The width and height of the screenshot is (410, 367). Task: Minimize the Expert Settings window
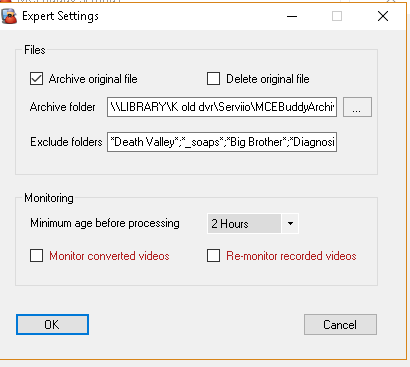(292, 16)
